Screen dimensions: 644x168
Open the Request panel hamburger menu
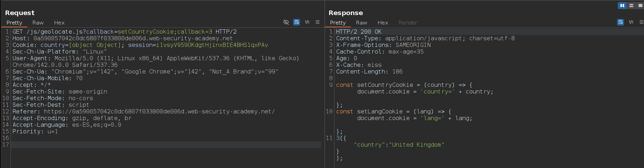(x=318, y=22)
